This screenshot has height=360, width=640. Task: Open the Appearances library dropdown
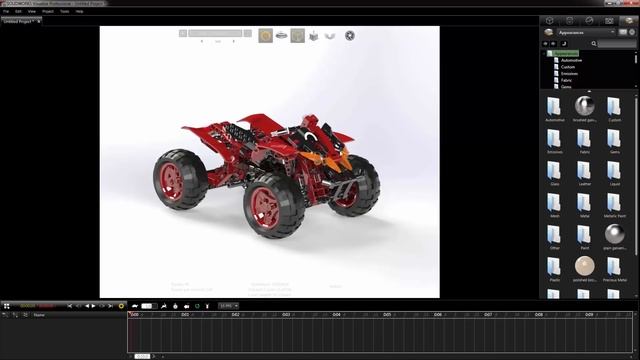[x=586, y=32]
